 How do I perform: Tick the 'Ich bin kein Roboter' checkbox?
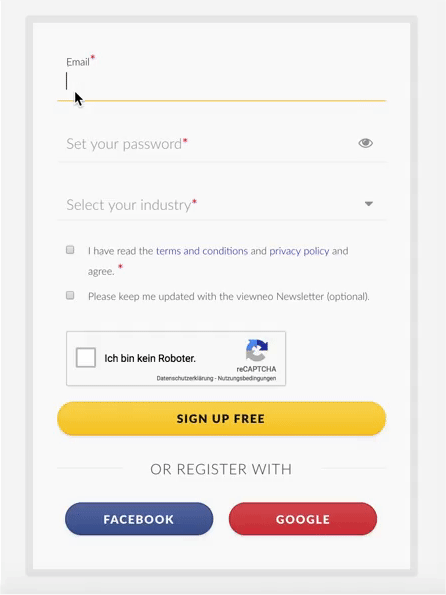coord(86,357)
